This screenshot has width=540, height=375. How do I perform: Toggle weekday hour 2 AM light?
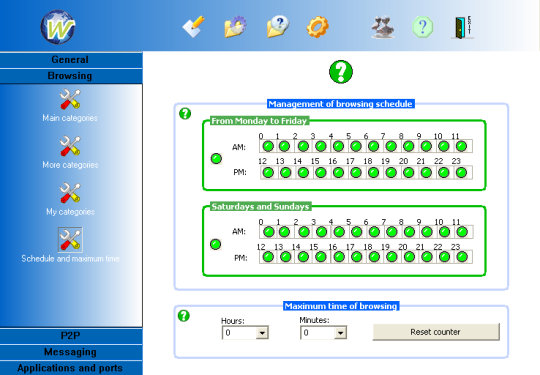[303, 146]
